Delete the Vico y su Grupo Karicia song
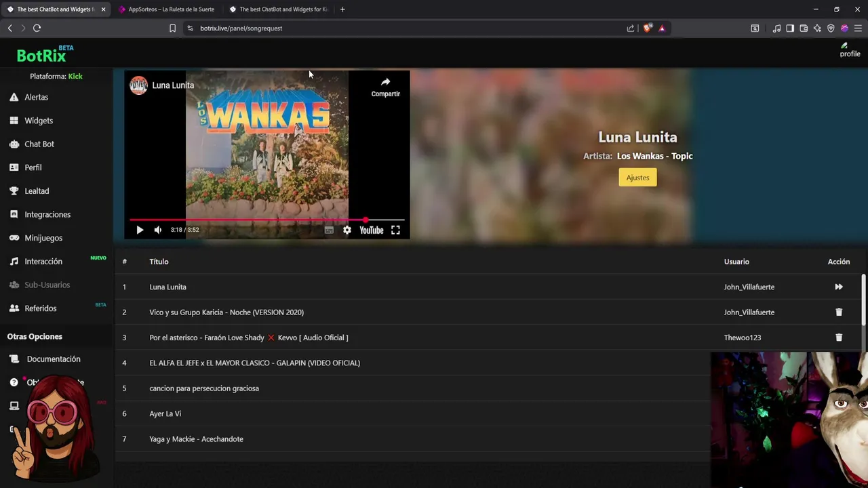This screenshot has width=868, height=488. (x=839, y=312)
